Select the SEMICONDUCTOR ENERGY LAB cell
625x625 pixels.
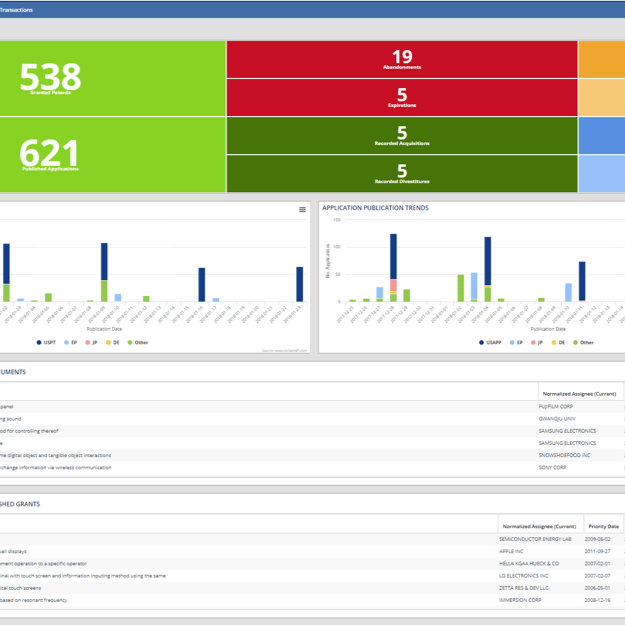[x=535, y=539]
